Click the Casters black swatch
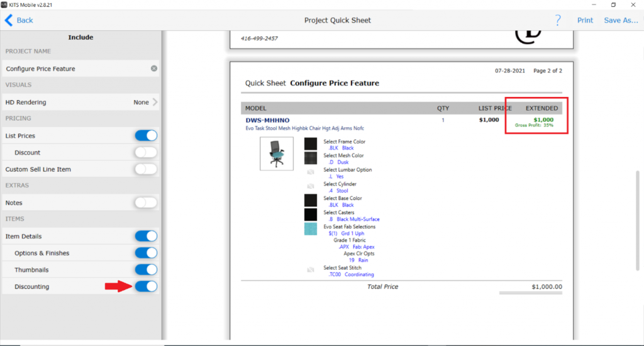The width and height of the screenshot is (644, 346). 311,215
